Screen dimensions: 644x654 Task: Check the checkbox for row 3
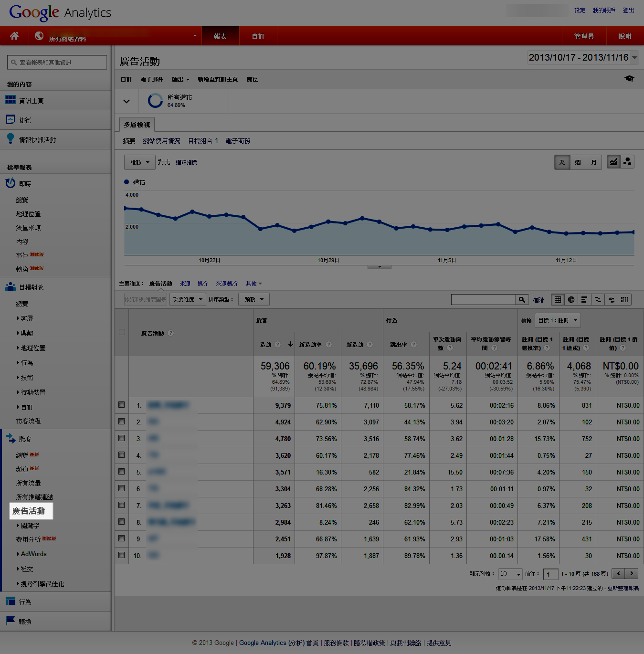point(122,438)
